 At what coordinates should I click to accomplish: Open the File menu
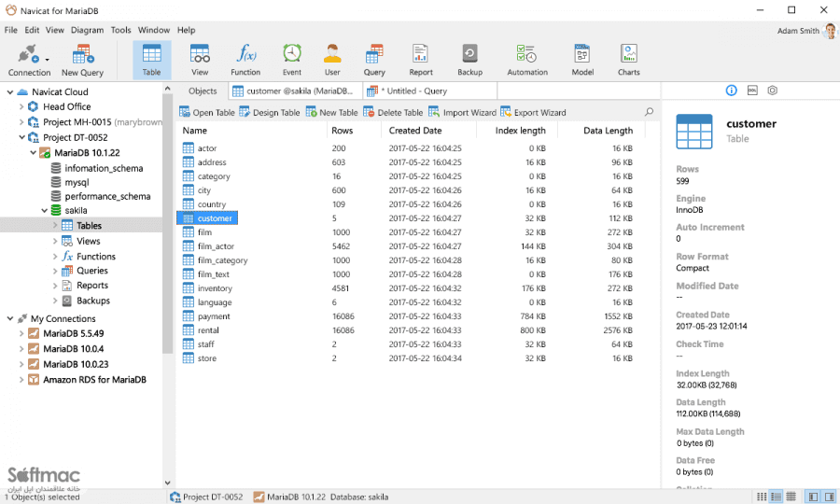pyautogui.click(x=10, y=30)
